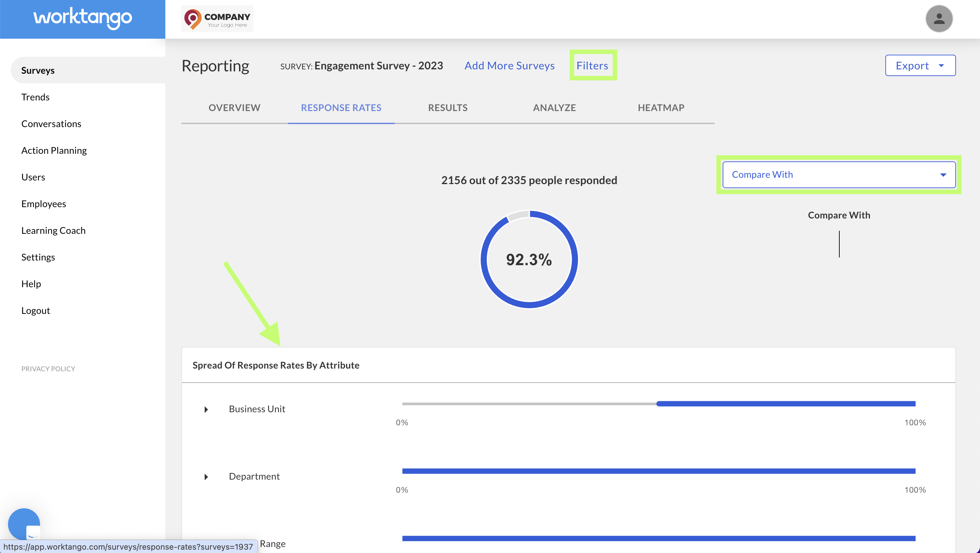Open the Employees section
The width and height of the screenshot is (980, 553).
coord(44,204)
